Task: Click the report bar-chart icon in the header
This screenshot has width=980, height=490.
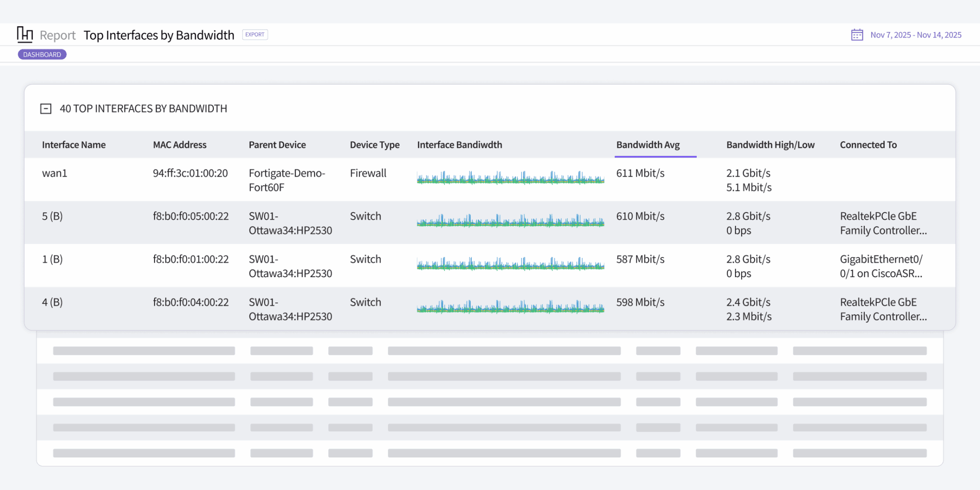Action: (x=25, y=34)
